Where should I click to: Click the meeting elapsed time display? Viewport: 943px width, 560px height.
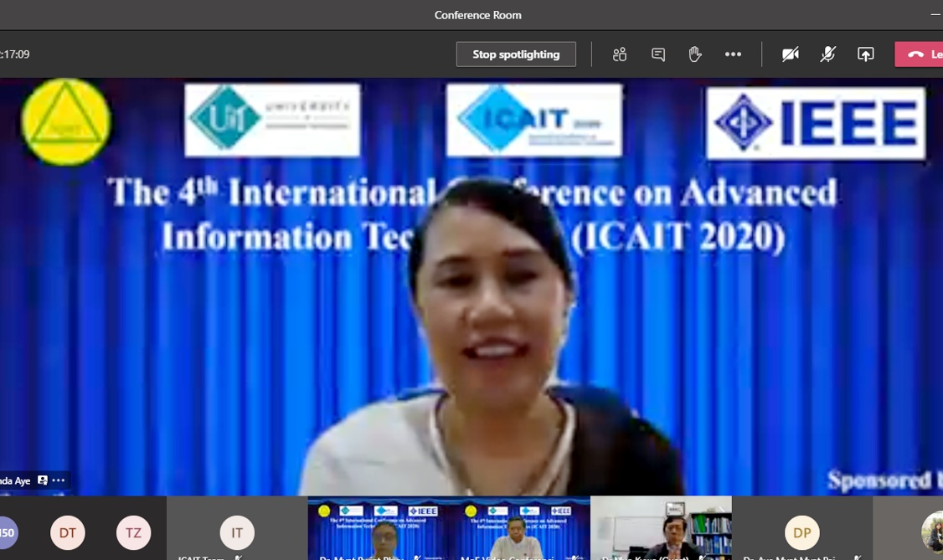tap(15, 54)
